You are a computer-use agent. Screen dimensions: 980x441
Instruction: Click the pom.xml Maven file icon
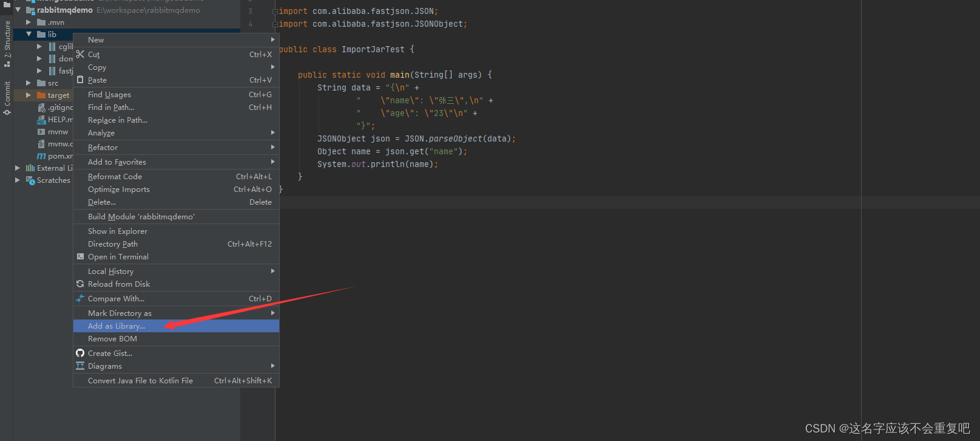click(41, 156)
